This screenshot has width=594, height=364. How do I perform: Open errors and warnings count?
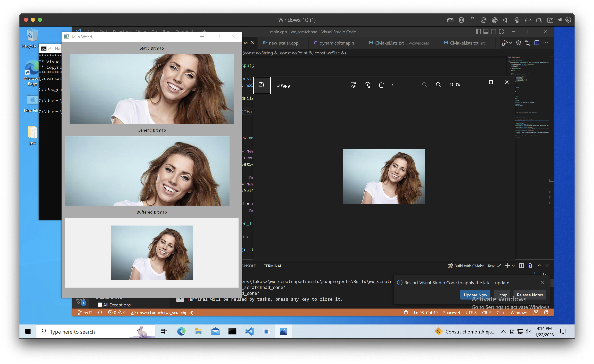(x=117, y=313)
